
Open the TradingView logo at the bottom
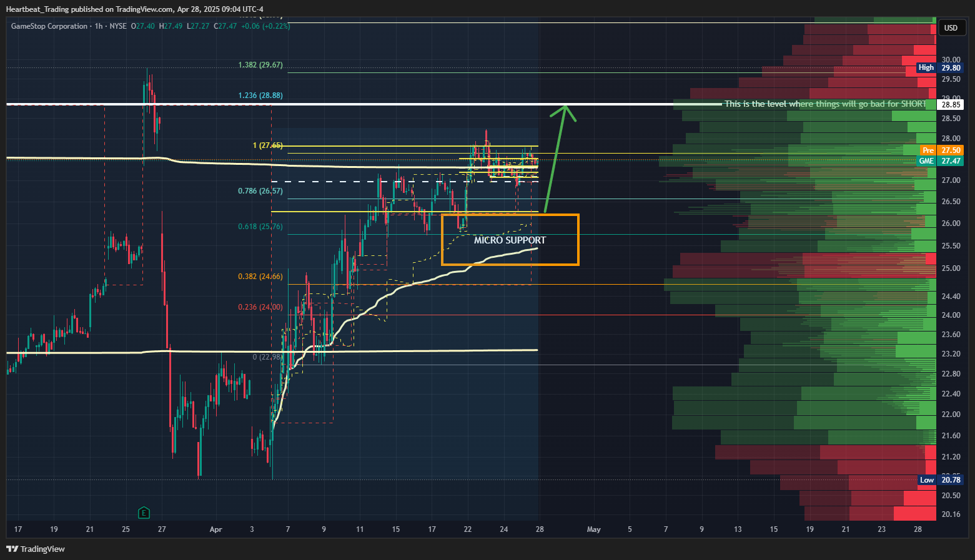[x=36, y=549]
